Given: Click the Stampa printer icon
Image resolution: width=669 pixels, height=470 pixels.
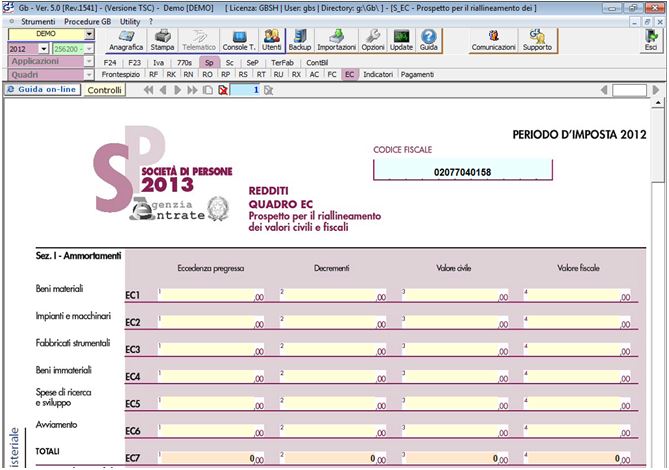Looking at the screenshot, I should tap(162, 41).
